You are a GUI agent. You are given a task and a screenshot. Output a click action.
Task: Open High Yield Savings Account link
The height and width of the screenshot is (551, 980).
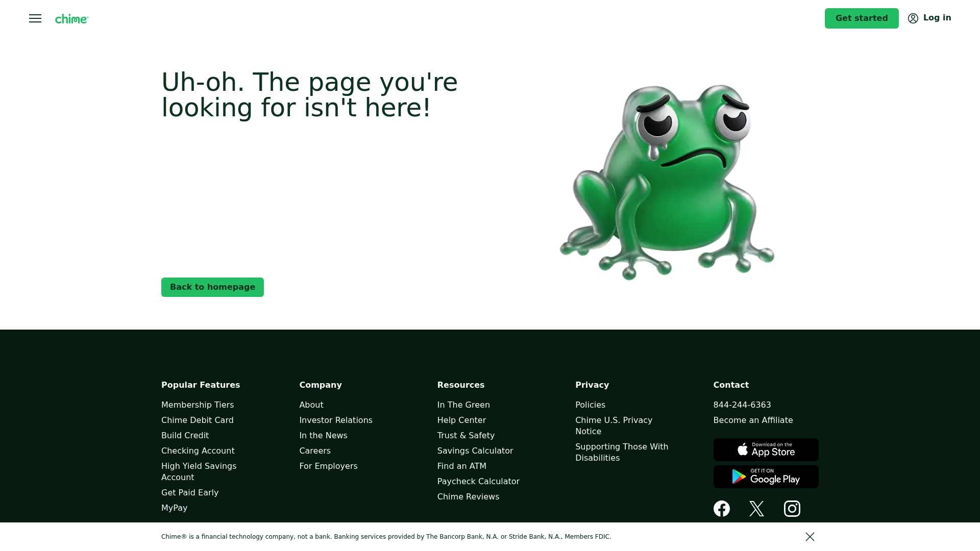pos(199,472)
